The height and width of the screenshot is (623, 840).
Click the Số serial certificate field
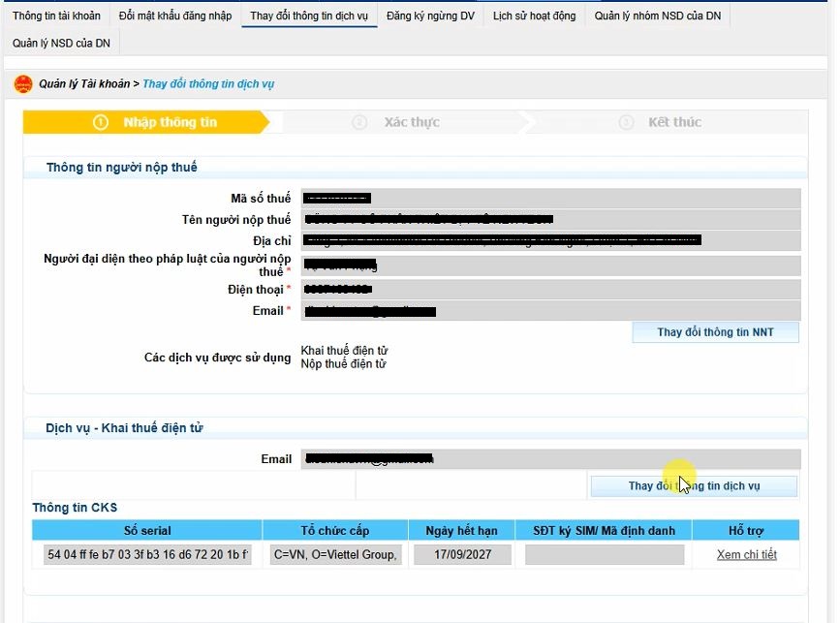pyautogui.click(x=147, y=555)
